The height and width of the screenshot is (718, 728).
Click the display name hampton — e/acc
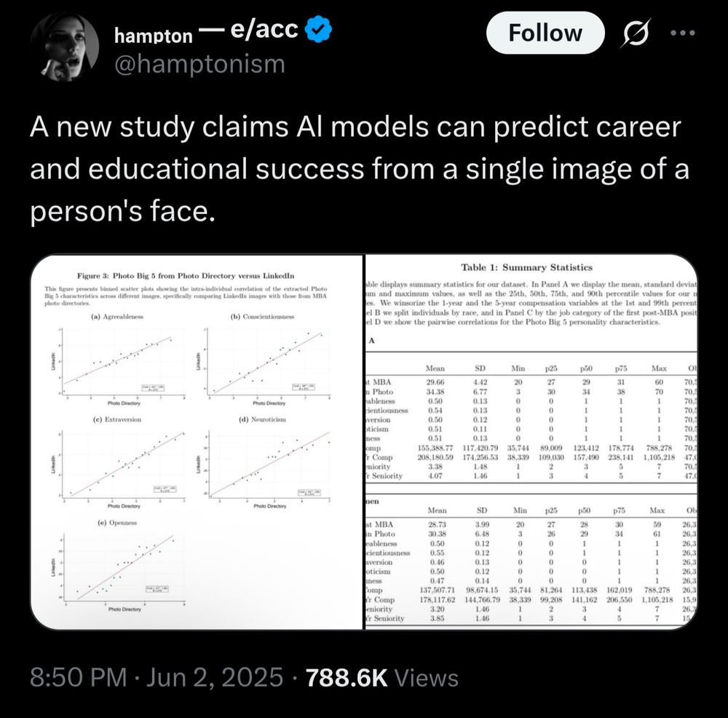206,31
